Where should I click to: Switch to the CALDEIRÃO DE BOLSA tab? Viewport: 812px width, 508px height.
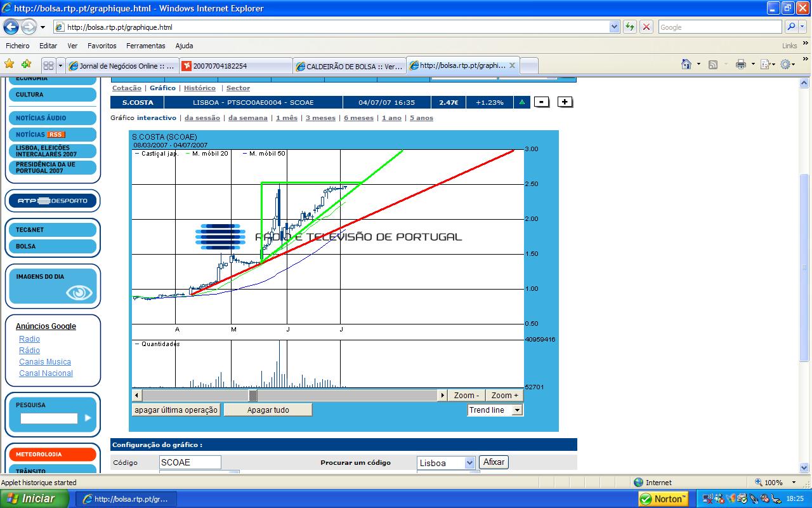349,66
